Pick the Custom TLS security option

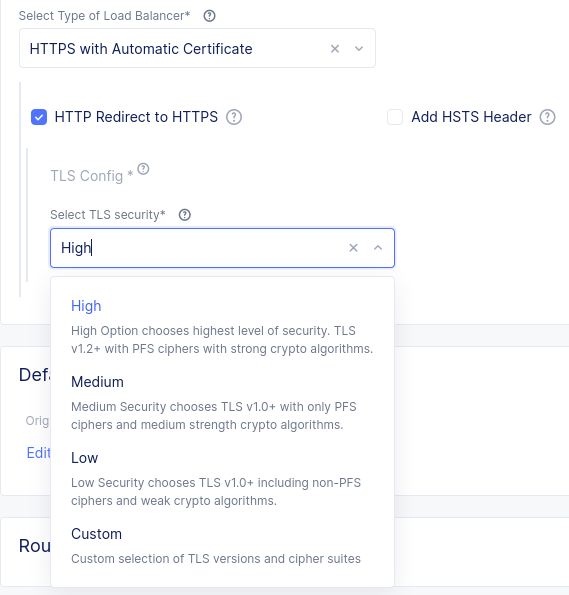[222, 546]
